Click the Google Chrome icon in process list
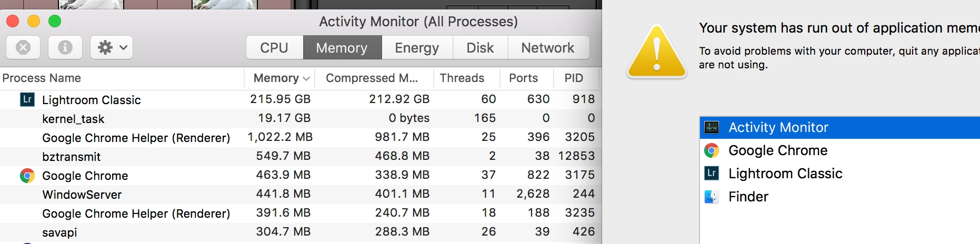The height and width of the screenshot is (244, 980). tap(27, 176)
